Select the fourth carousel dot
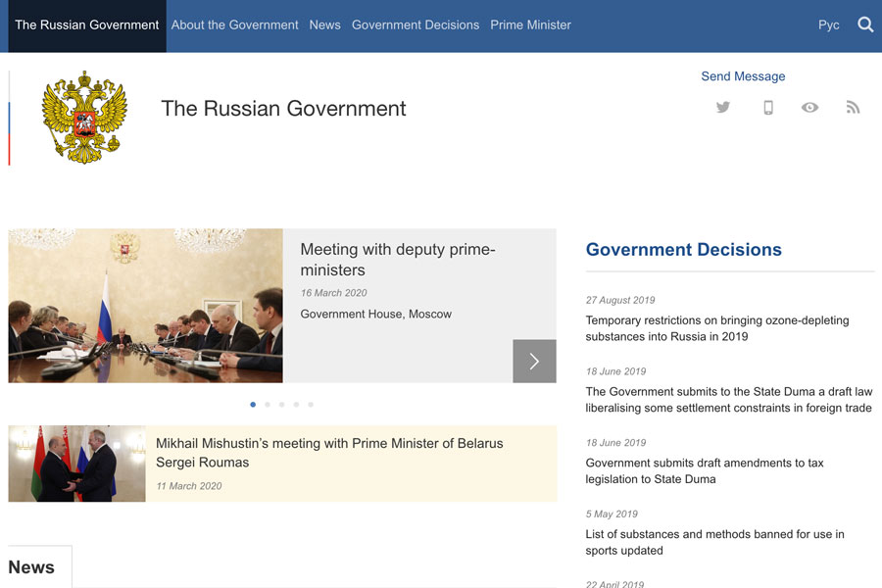882x588 pixels. pyautogui.click(x=296, y=405)
